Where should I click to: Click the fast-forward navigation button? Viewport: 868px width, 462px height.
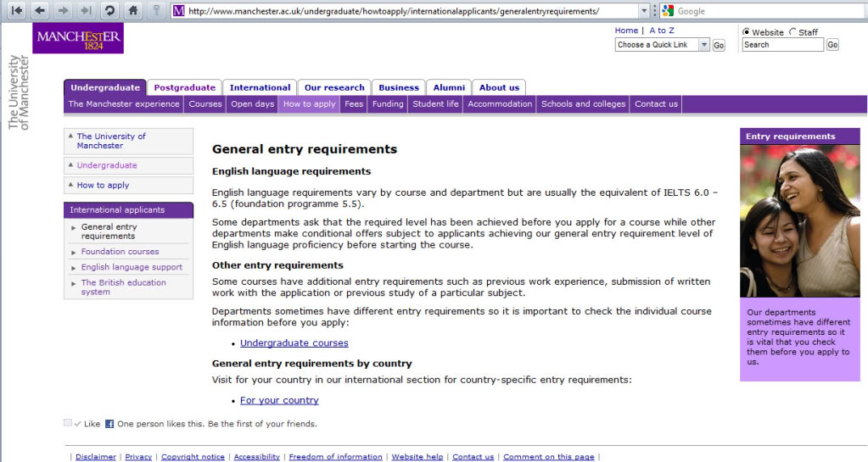[86, 10]
